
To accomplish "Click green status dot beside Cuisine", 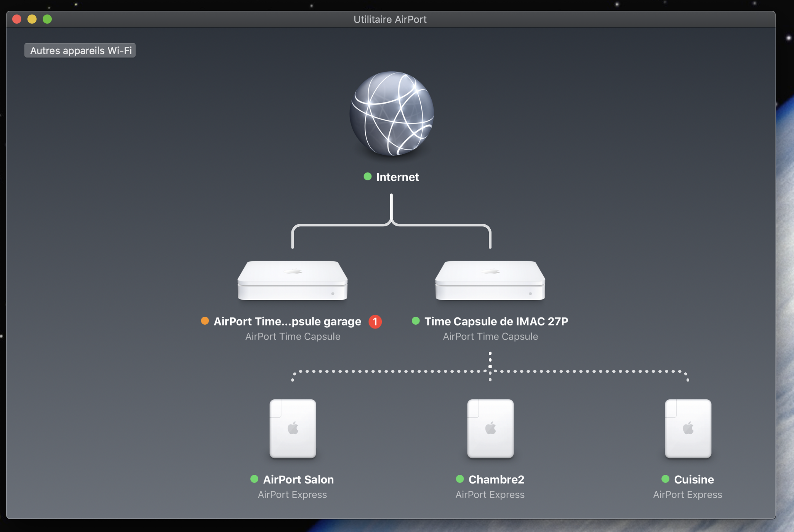I will (666, 479).
